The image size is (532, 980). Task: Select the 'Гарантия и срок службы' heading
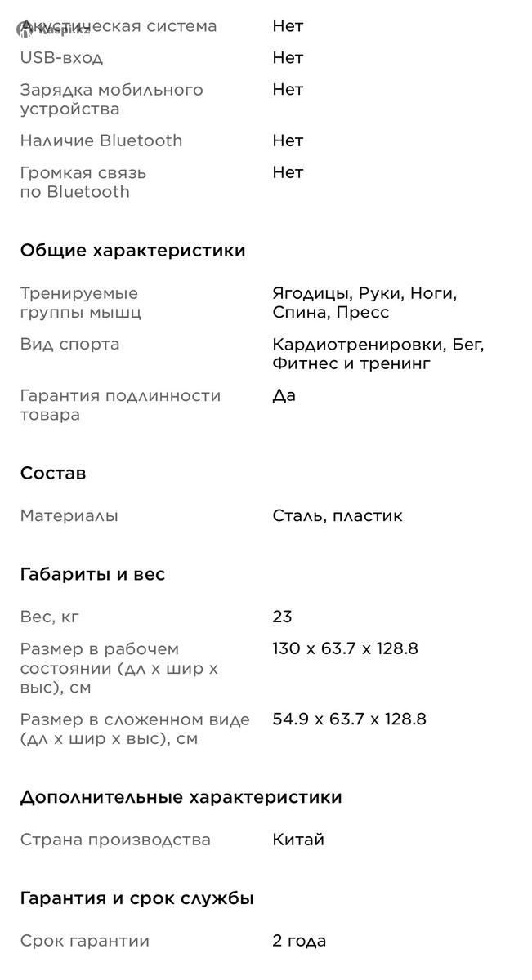[x=136, y=898]
